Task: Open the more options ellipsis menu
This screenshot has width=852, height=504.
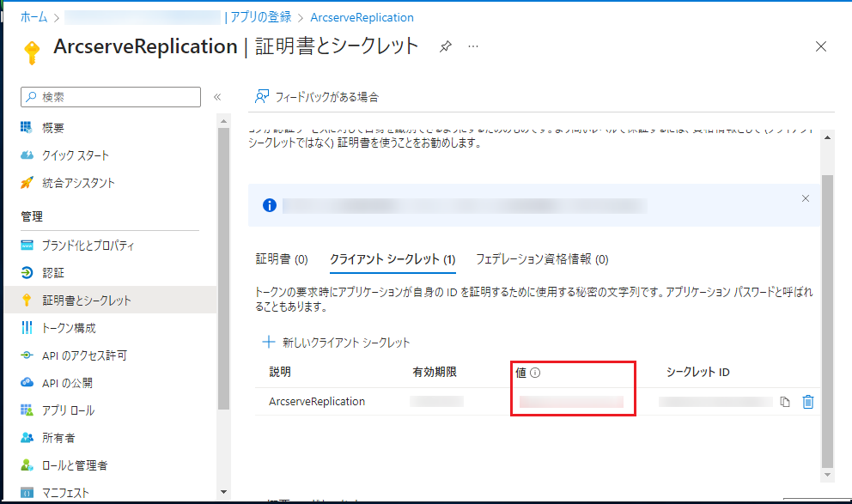Action: pyautogui.click(x=473, y=46)
